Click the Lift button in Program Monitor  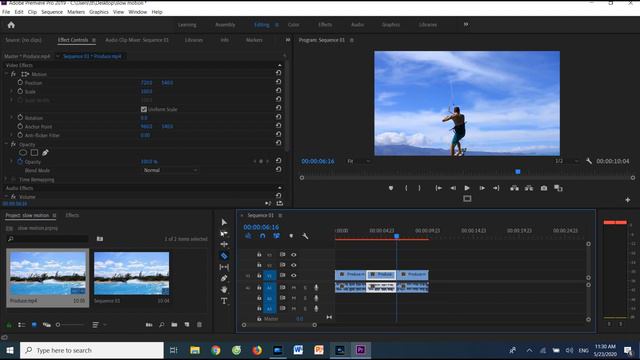pos(514,188)
